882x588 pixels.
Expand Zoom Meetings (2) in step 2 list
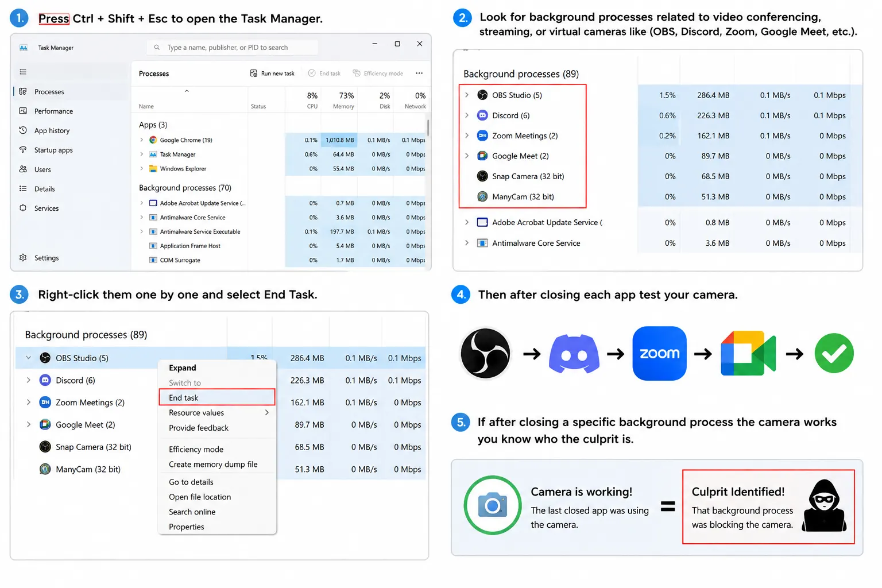coord(467,136)
